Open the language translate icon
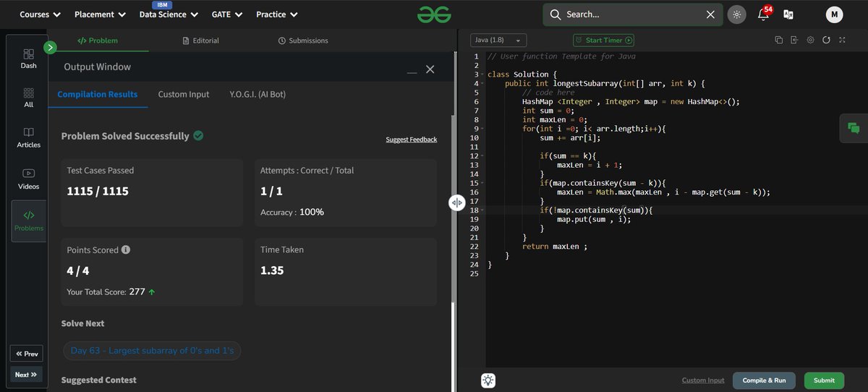 tap(788, 14)
